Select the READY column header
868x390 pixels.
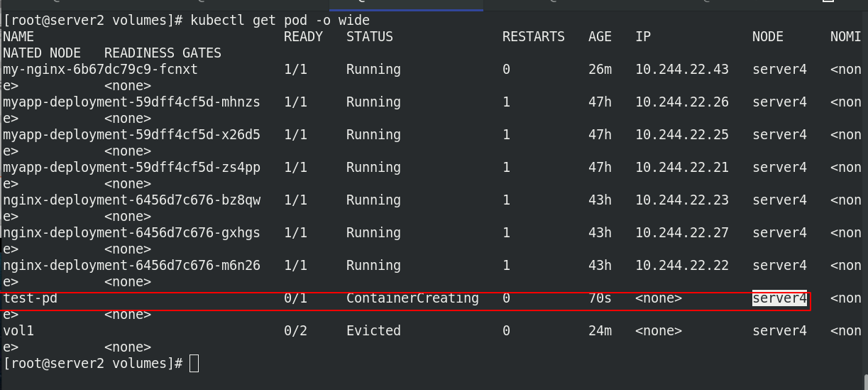click(x=303, y=37)
